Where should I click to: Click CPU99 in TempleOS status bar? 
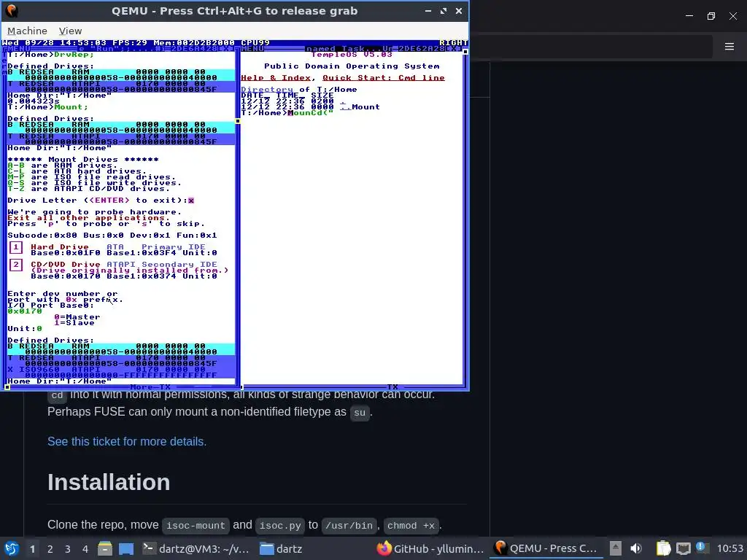click(255, 43)
